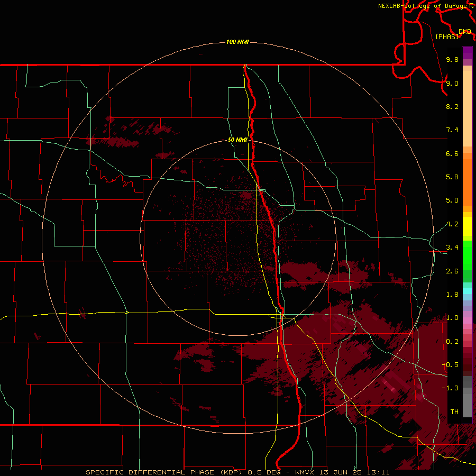Click the peach segment of color bar
This screenshot has width=476, height=476.
[x=467, y=108]
